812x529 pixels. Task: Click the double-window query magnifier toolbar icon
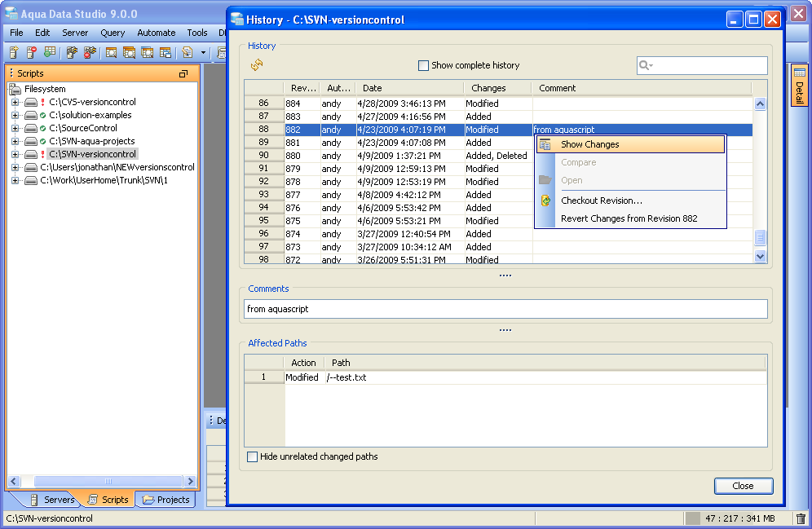coord(129,52)
